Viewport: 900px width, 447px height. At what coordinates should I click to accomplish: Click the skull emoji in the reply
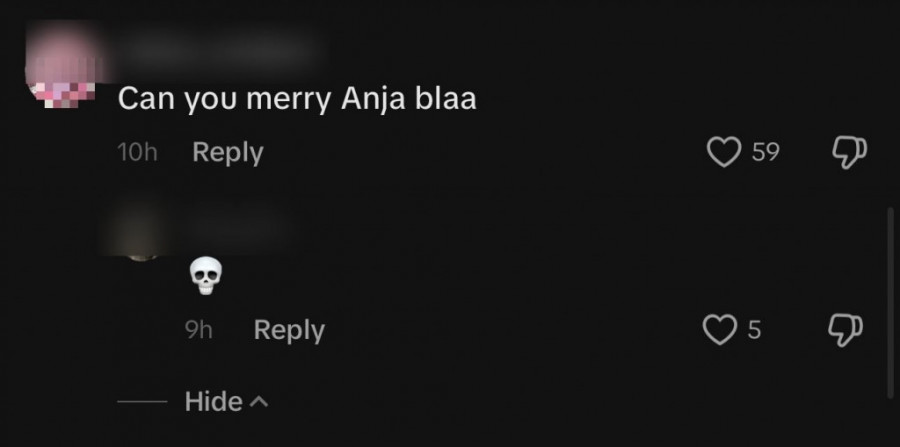pos(205,277)
